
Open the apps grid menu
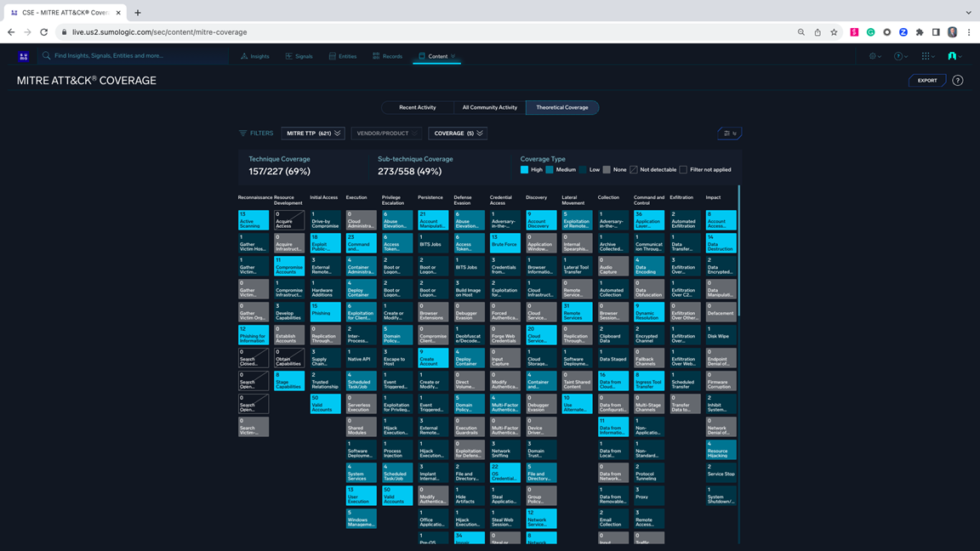coord(927,56)
